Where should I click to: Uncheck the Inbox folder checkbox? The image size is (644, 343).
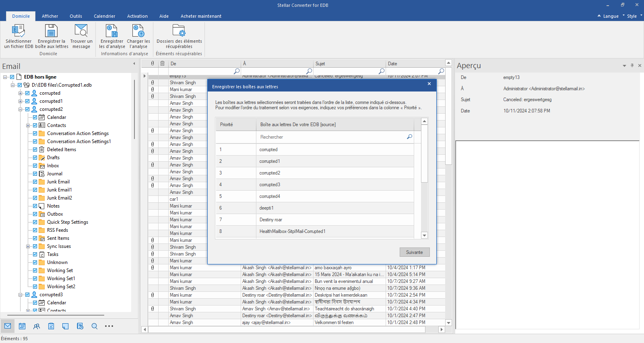35,166
